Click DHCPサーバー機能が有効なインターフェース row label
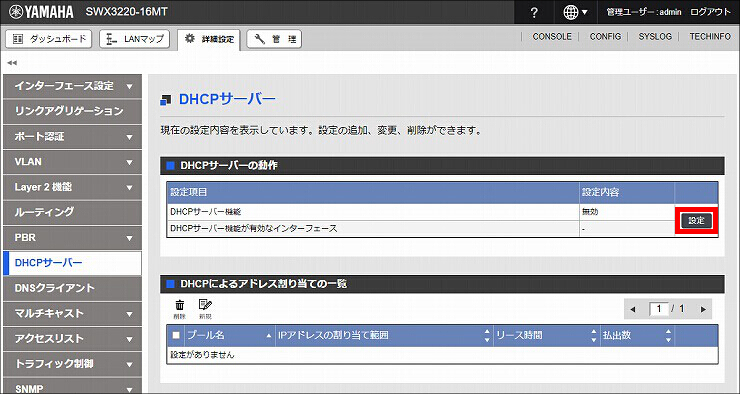The image size is (740, 394). click(x=254, y=228)
